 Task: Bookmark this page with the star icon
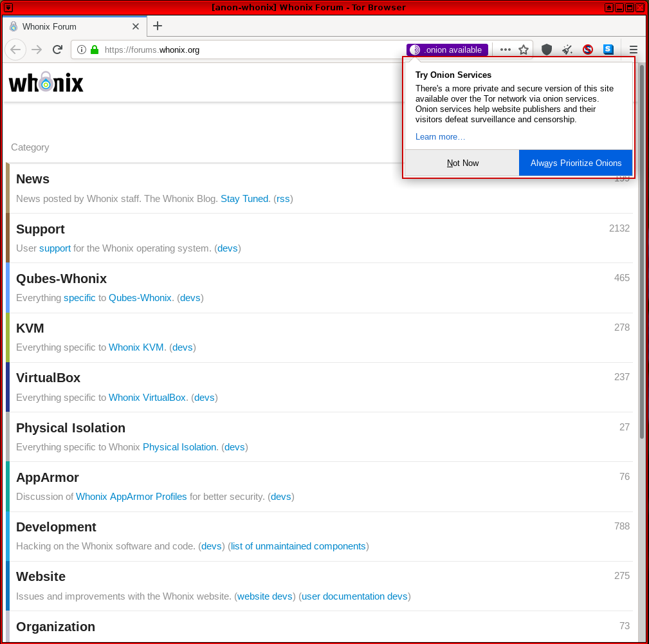pos(524,50)
